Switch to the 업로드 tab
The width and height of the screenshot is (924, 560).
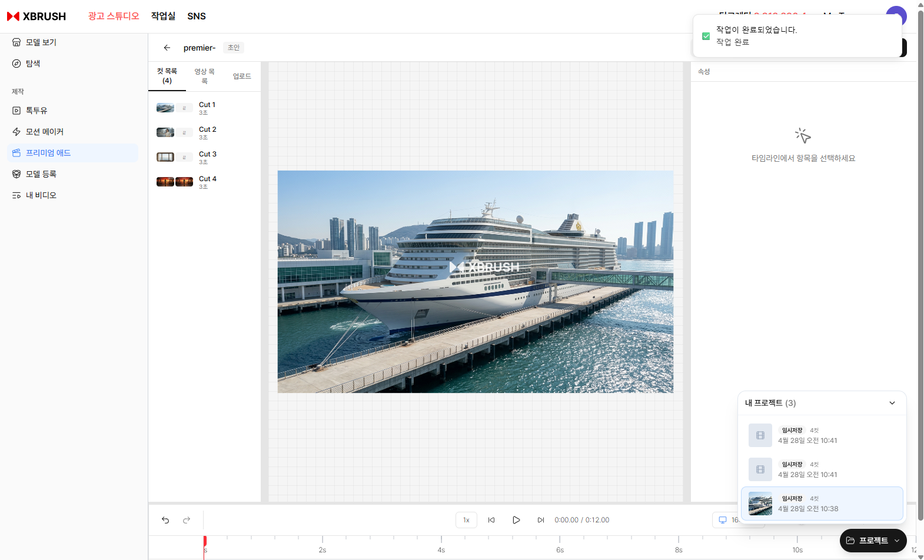pos(241,76)
